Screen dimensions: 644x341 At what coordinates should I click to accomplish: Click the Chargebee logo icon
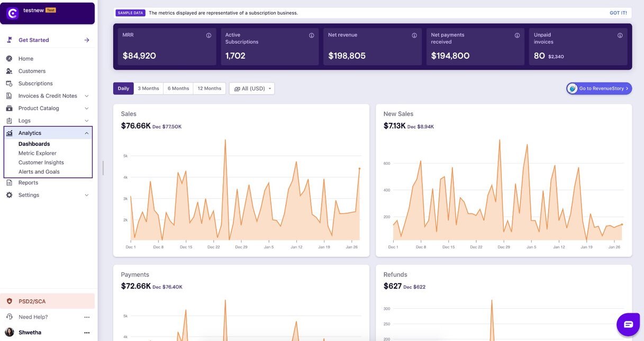[12, 13]
